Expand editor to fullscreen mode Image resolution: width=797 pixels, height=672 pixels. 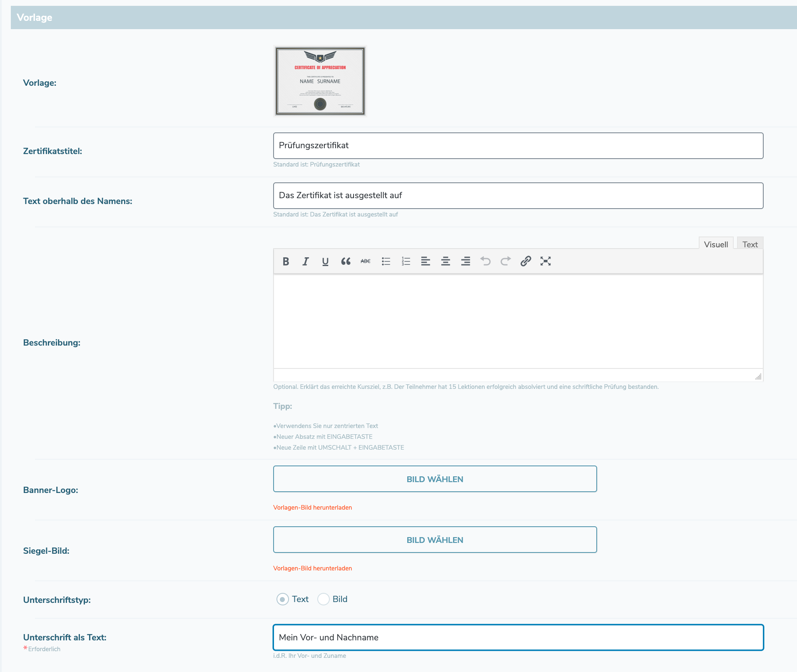[x=545, y=261]
